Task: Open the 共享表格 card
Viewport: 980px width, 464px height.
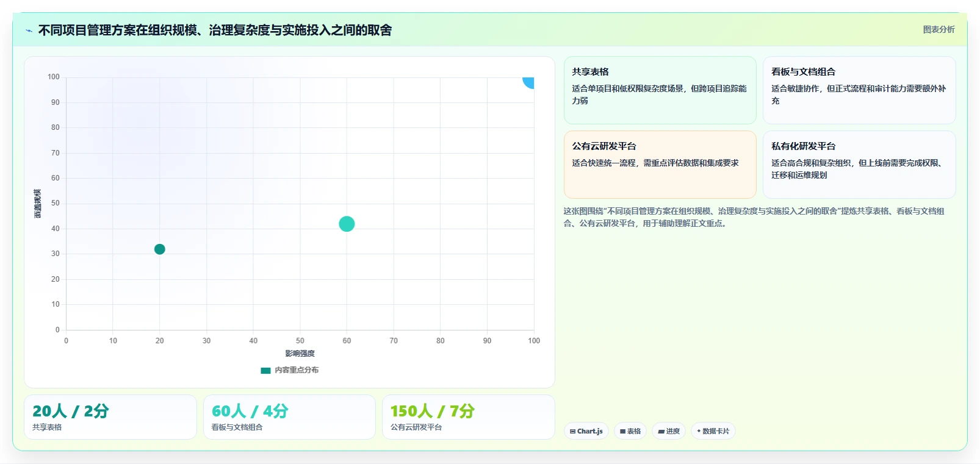Action: tap(660, 90)
